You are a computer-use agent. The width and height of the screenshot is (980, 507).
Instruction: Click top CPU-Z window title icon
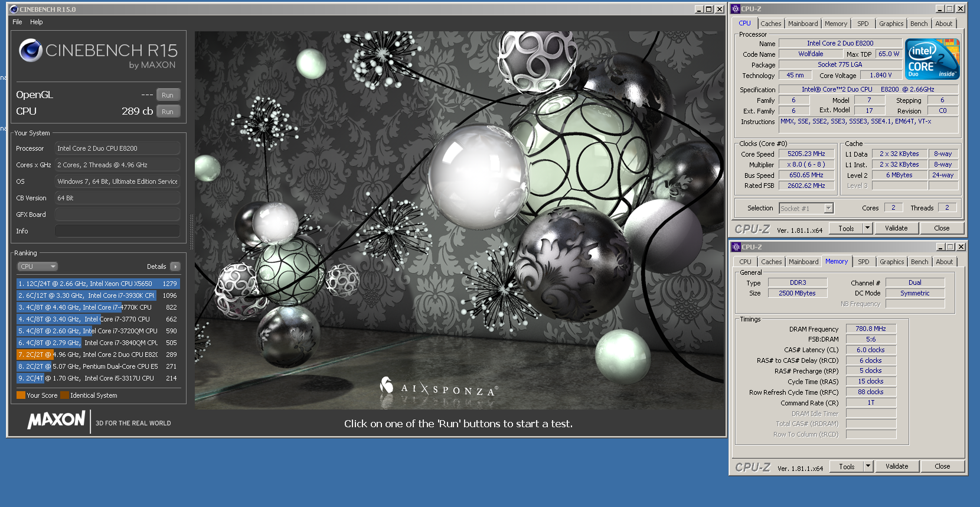[x=736, y=9]
